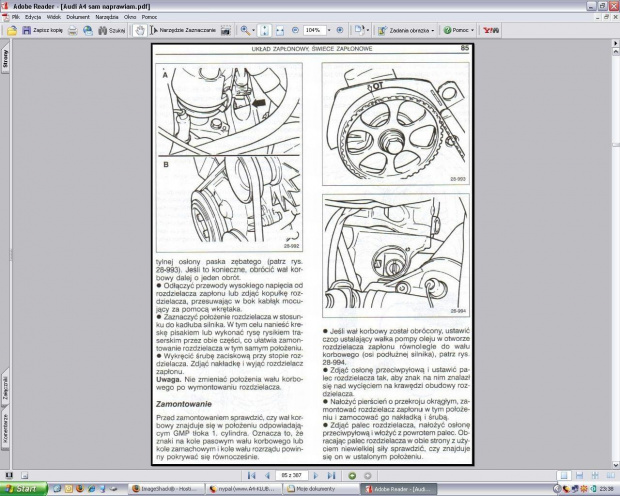Open the zoom percentage dropdown
This screenshot has height=496, width=620.
pyautogui.click(x=327, y=31)
